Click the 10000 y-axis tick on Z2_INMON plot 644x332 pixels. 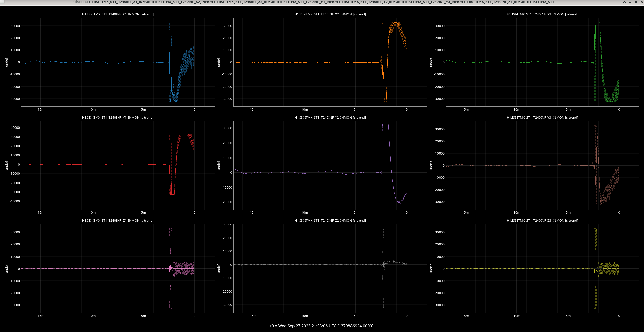point(227,251)
